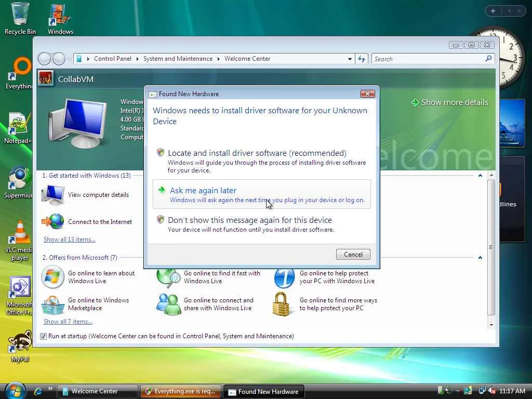The image size is (532, 399).
Task: Open Notepad++ desktop shortcut
Action: click(x=18, y=128)
